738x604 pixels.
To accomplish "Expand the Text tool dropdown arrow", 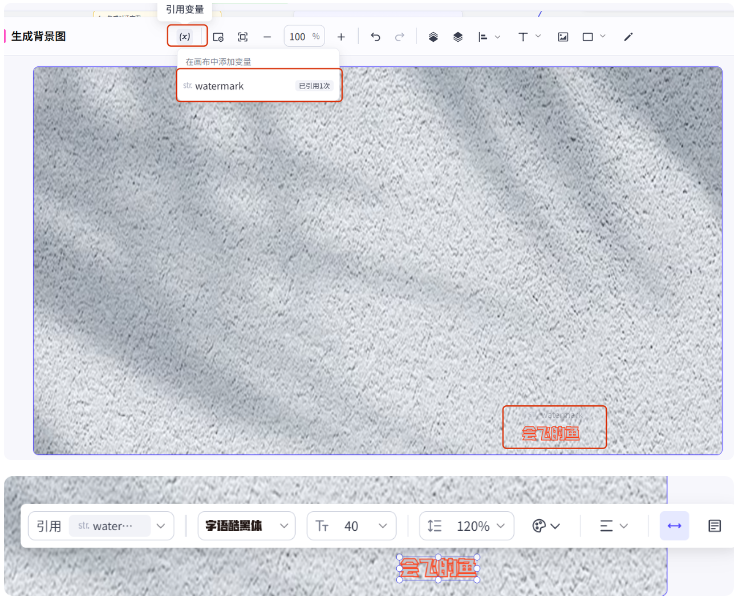I will pyautogui.click(x=538, y=36).
